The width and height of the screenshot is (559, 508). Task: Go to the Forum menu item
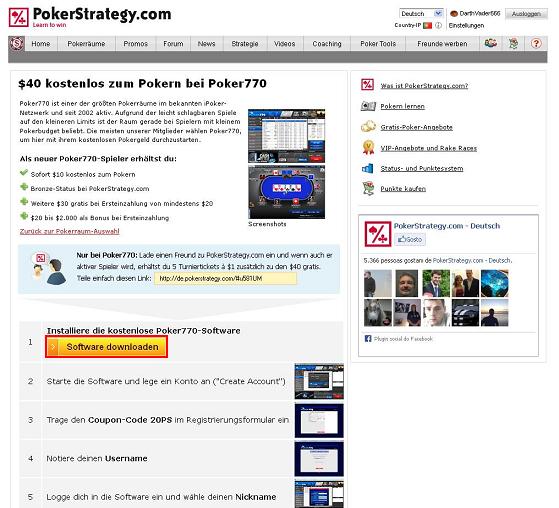coord(173,43)
